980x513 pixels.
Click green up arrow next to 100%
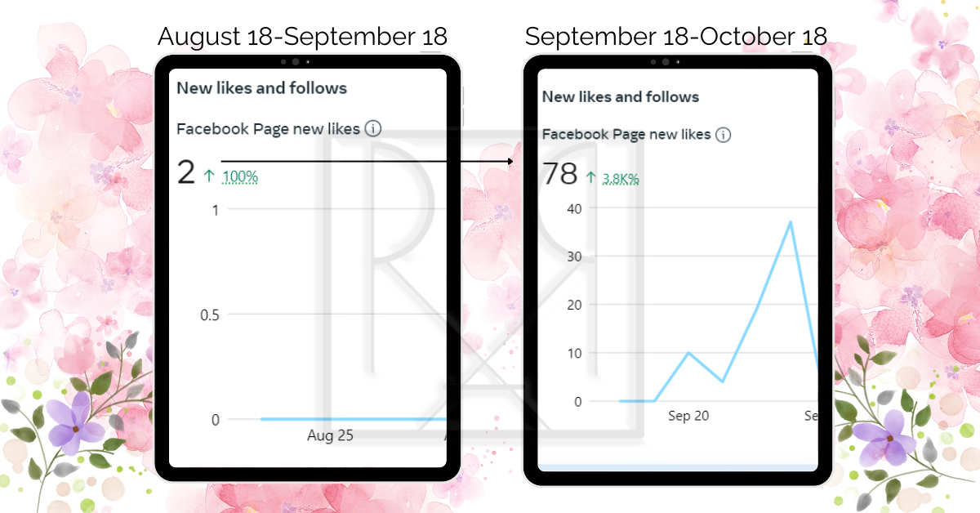[209, 175]
